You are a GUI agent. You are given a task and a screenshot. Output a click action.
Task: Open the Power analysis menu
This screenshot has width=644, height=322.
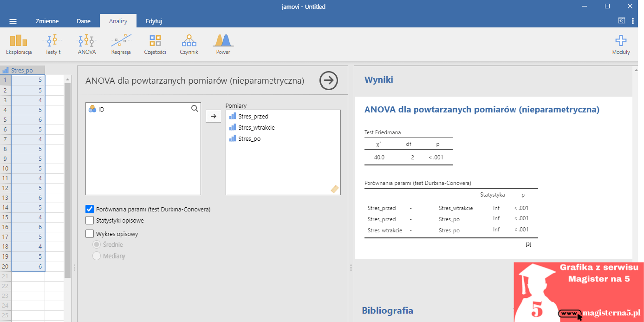(x=223, y=45)
